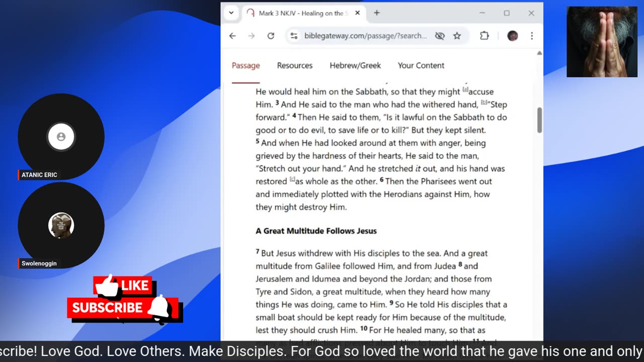Open footnote [b] before 'Step forward'
The height and width of the screenshot is (362, 644).
point(484,103)
